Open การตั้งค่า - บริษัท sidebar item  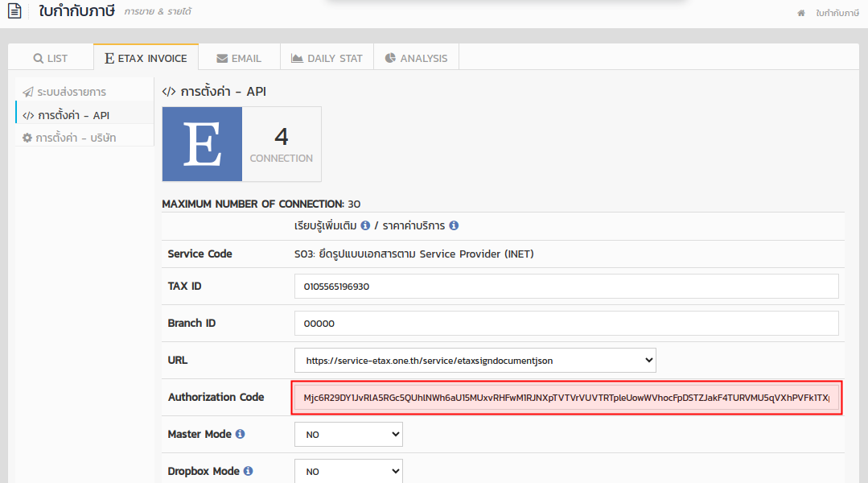tap(84, 138)
